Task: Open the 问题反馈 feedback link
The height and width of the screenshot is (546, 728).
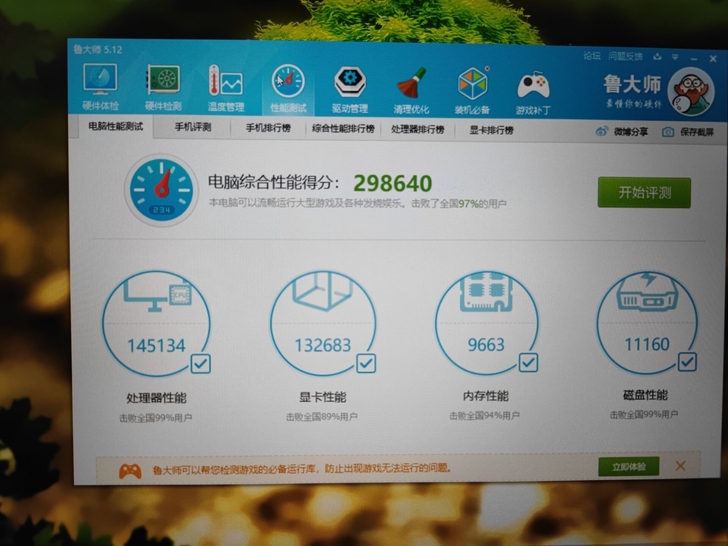Action: click(625, 56)
